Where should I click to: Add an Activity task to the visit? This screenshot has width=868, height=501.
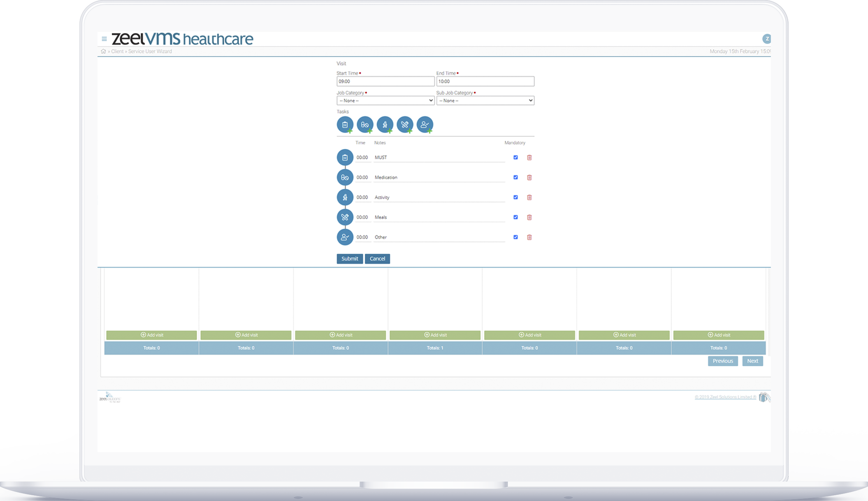pos(385,125)
